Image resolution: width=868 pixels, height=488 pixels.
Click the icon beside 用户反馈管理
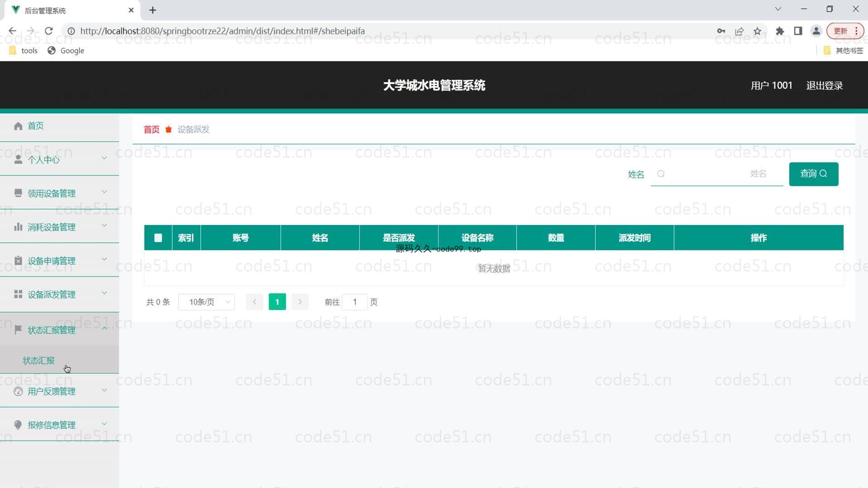pos(18,391)
